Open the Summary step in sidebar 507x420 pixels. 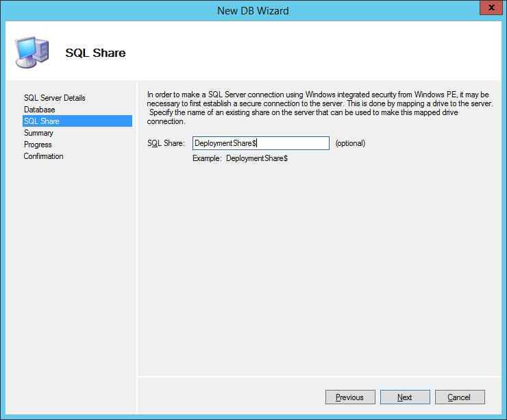click(x=38, y=133)
